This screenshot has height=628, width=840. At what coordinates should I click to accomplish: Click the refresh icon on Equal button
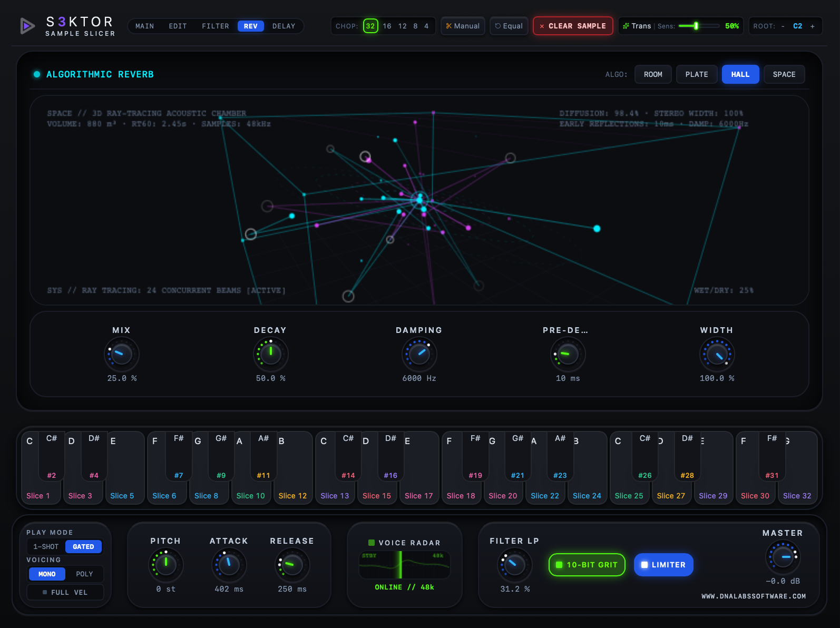coord(498,26)
